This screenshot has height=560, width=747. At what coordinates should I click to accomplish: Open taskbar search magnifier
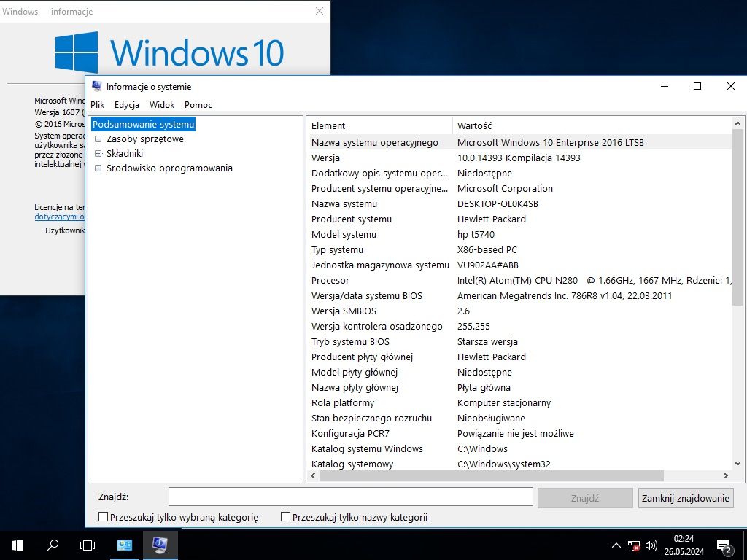53,545
